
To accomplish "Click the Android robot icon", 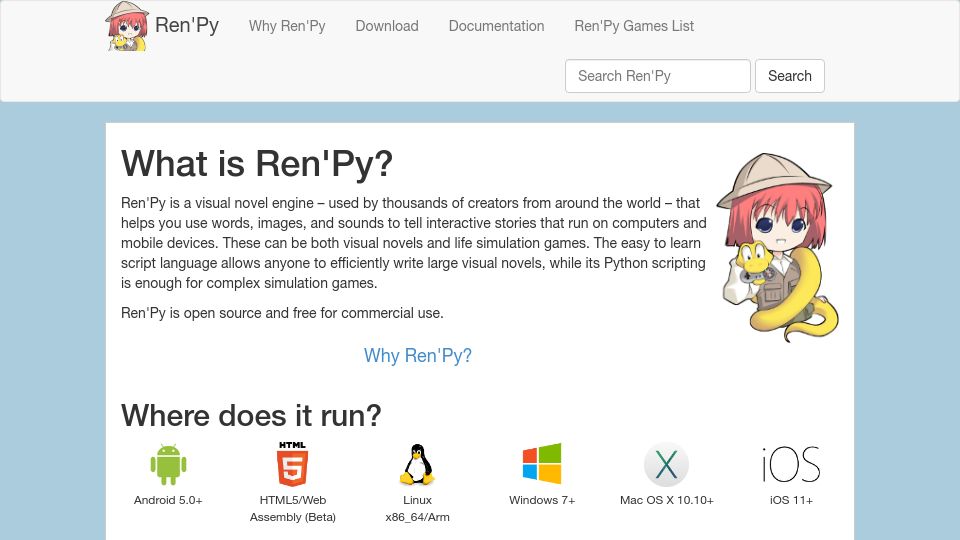I will 168,465.
